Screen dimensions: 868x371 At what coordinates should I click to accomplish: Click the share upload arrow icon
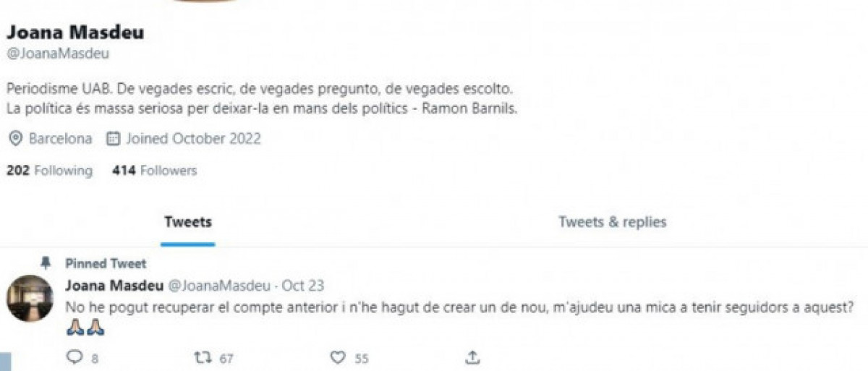(472, 357)
